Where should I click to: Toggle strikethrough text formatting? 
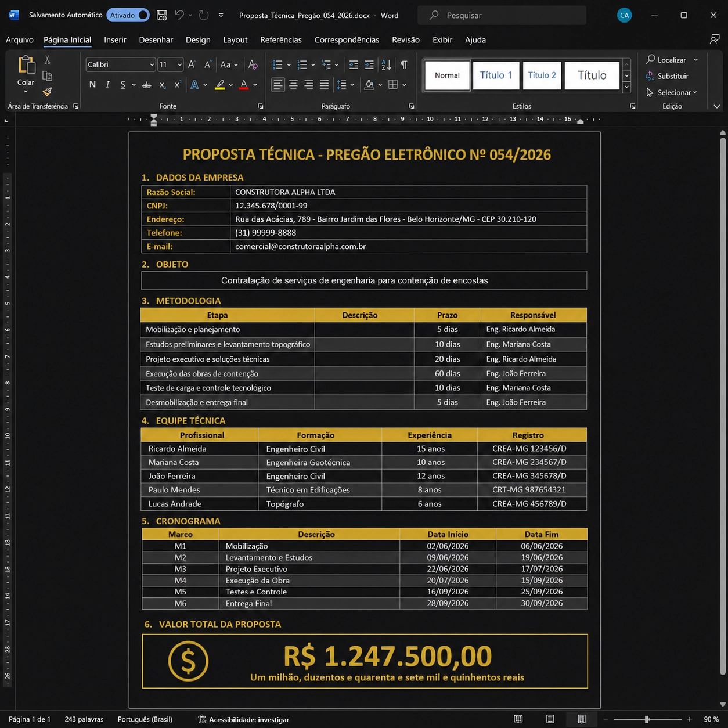(147, 85)
